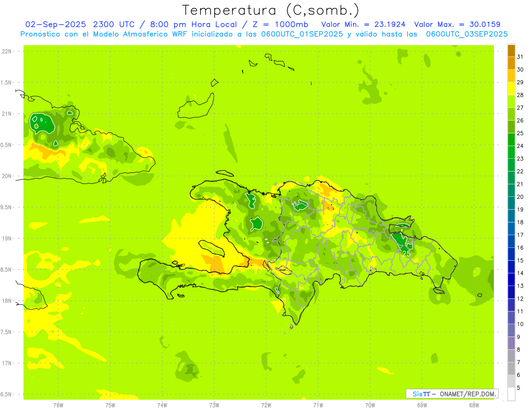Click colorbar value label "16"
This screenshot has height=411, width=532.
(x=520, y=248)
